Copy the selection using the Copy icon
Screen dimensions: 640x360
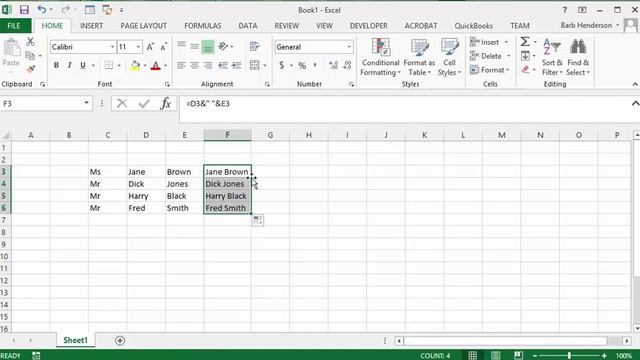click(x=30, y=55)
